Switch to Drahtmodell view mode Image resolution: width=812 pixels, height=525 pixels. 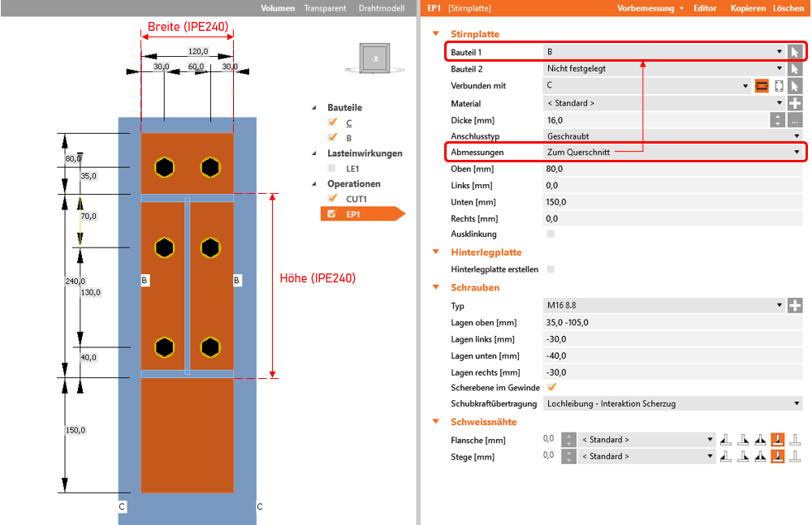[x=381, y=8]
